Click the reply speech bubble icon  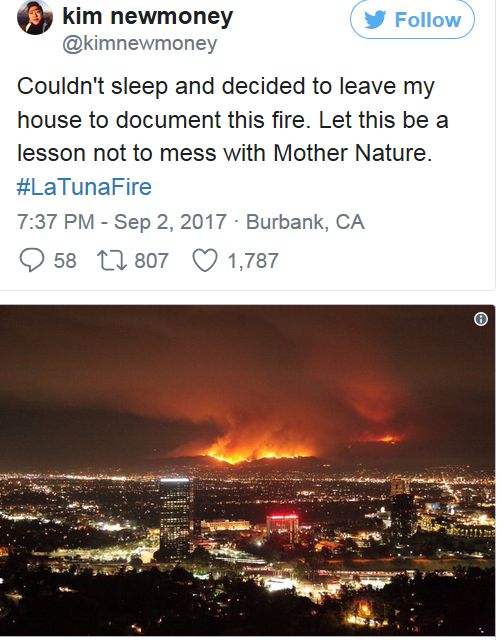32,260
